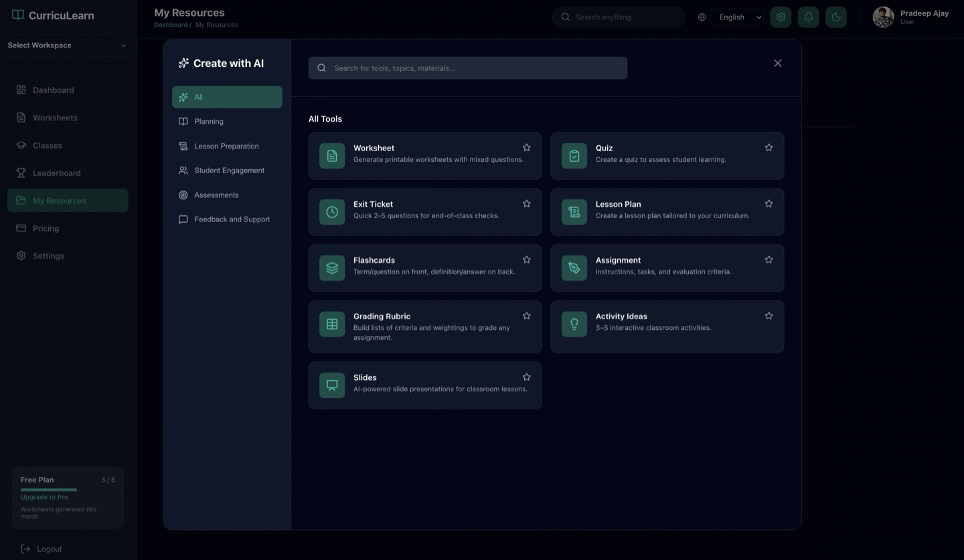
Task: Toggle favorite star on Exit Ticket
Action: (x=527, y=203)
